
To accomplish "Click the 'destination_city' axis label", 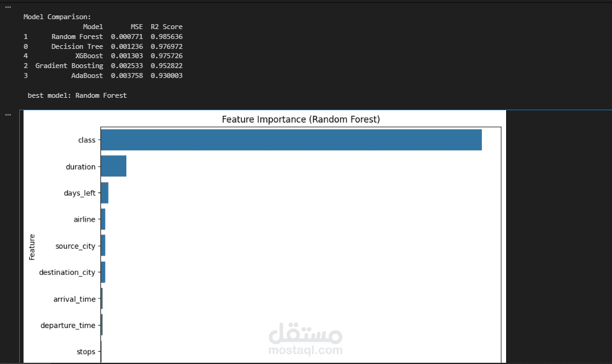I will (67, 272).
